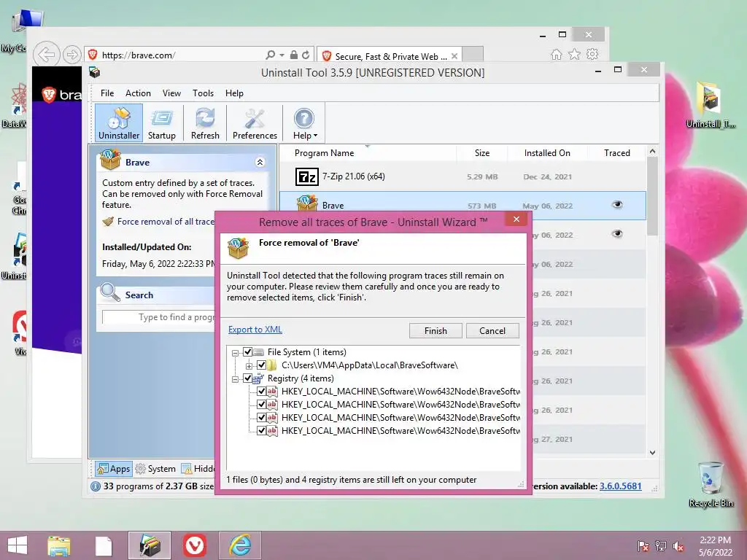The width and height of the screenshot is (747, 560).
Task: Sort by the Installed On column
Action: [x=547, y=153]
